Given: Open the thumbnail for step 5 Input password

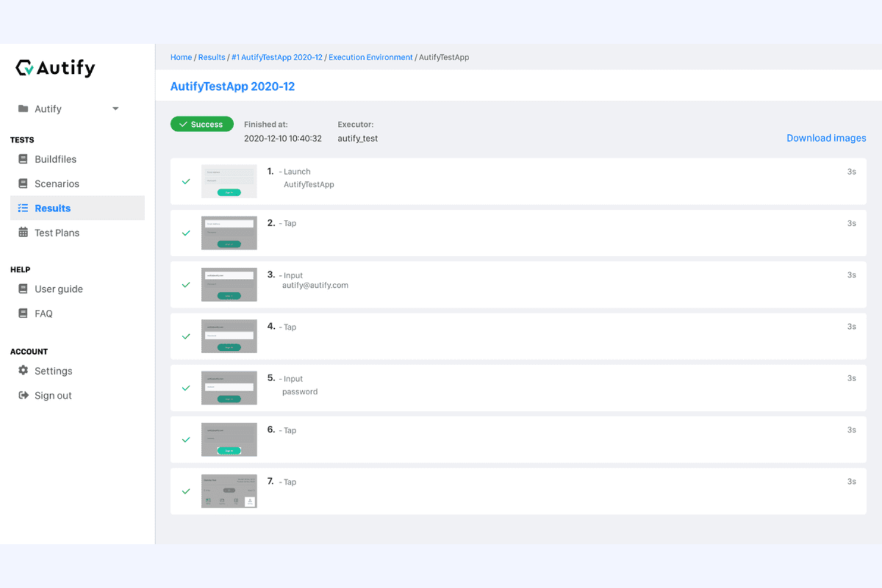Looking at the screenshot, I should (229, 387).
